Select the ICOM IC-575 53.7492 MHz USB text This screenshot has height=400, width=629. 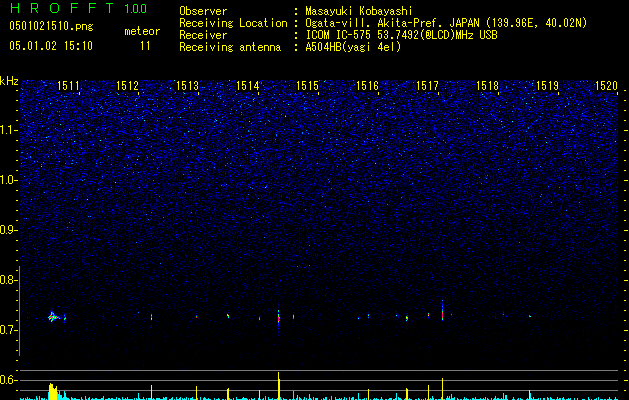pyautogui.click(x=401, y=35)
